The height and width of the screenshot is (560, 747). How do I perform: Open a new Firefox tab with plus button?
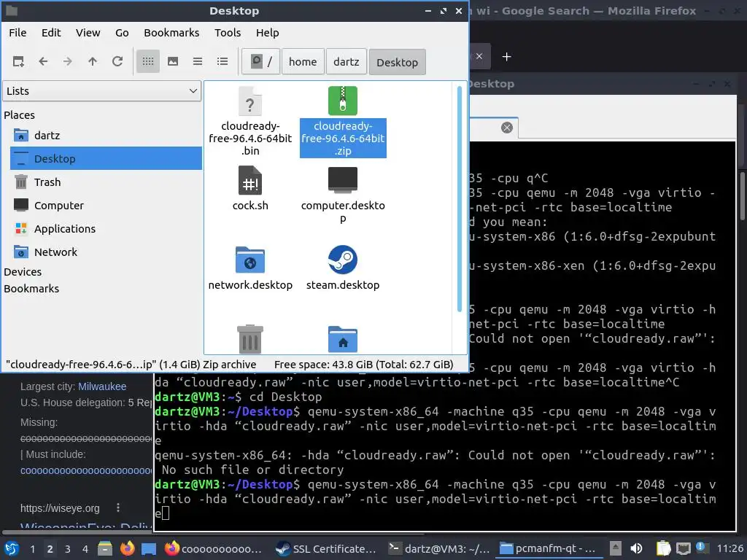click(506, 57)
